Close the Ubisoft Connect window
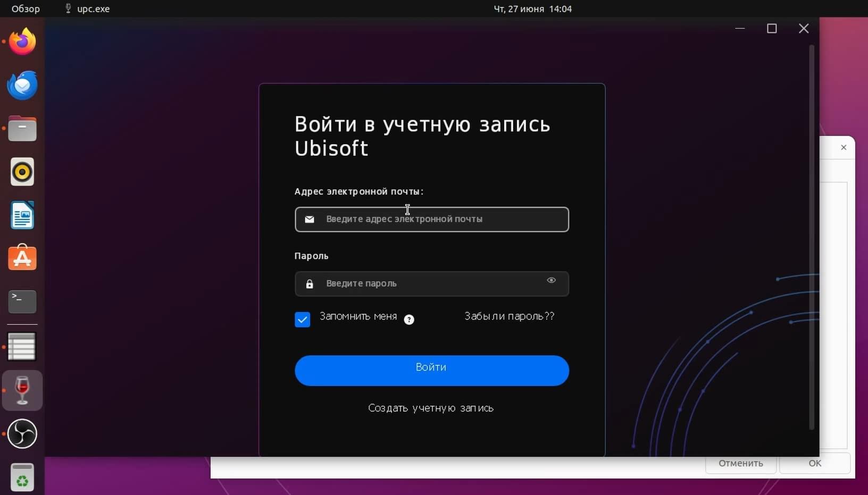 click(x=804, y=28)
